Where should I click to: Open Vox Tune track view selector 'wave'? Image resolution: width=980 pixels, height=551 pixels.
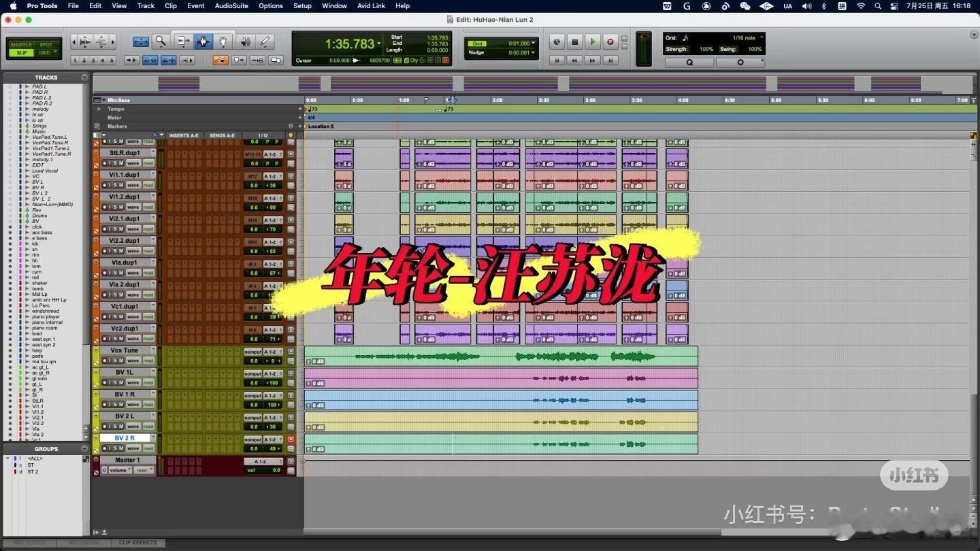(133, 361)
